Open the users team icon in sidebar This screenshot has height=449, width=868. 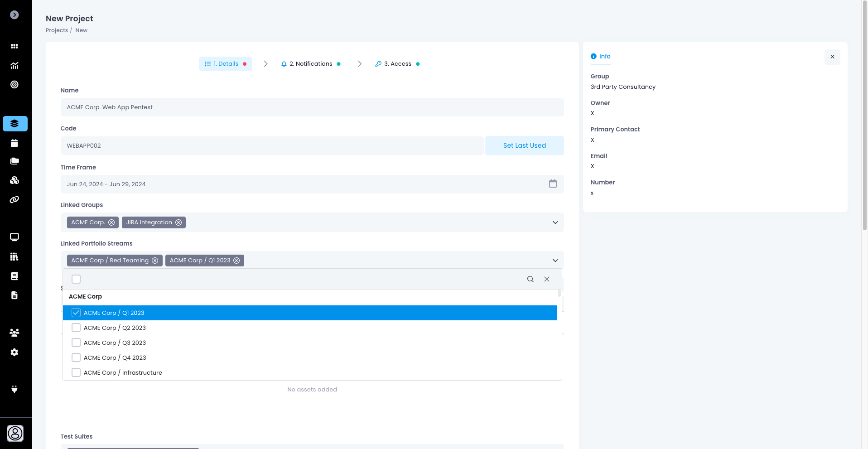pos(14,333)
